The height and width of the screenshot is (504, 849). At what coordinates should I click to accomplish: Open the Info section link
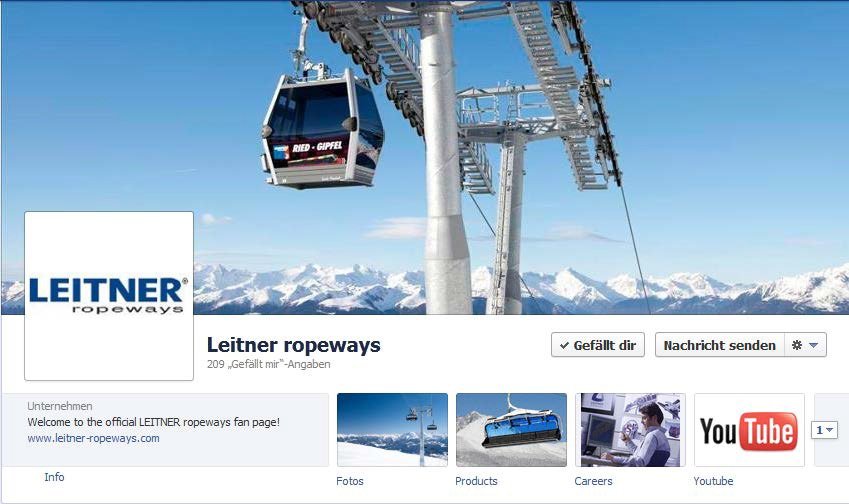point(54,477)
